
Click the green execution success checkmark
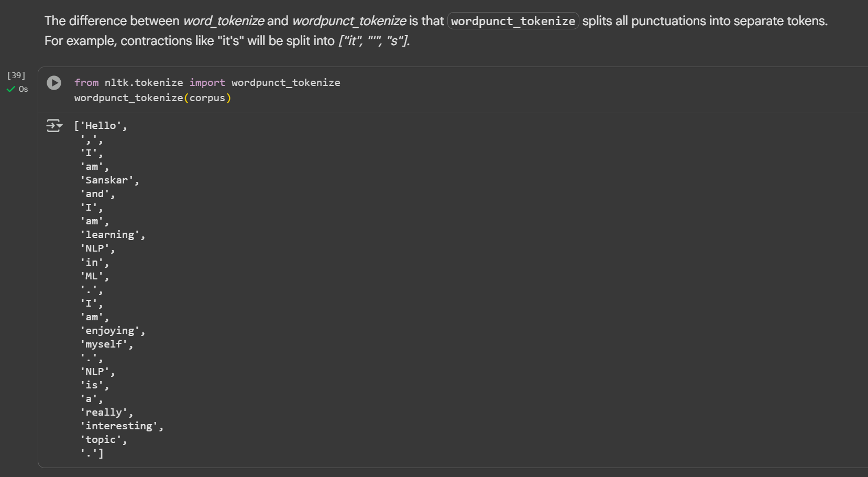10,90
